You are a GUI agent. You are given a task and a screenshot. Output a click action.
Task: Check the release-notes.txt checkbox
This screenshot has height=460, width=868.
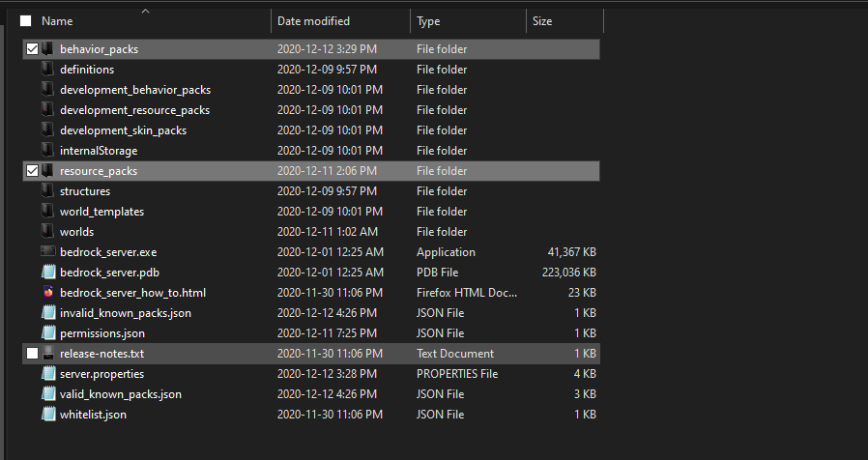click(x=33, y=354)
